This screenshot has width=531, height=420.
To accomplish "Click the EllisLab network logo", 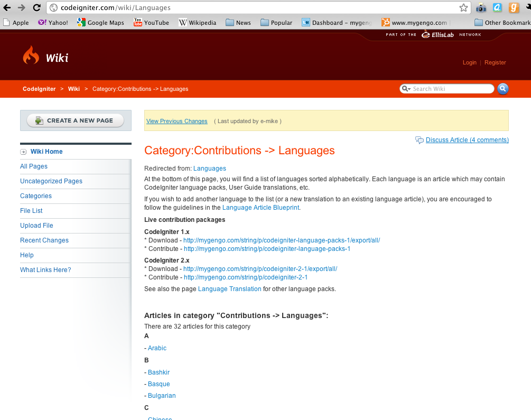I will click(437, 34).
